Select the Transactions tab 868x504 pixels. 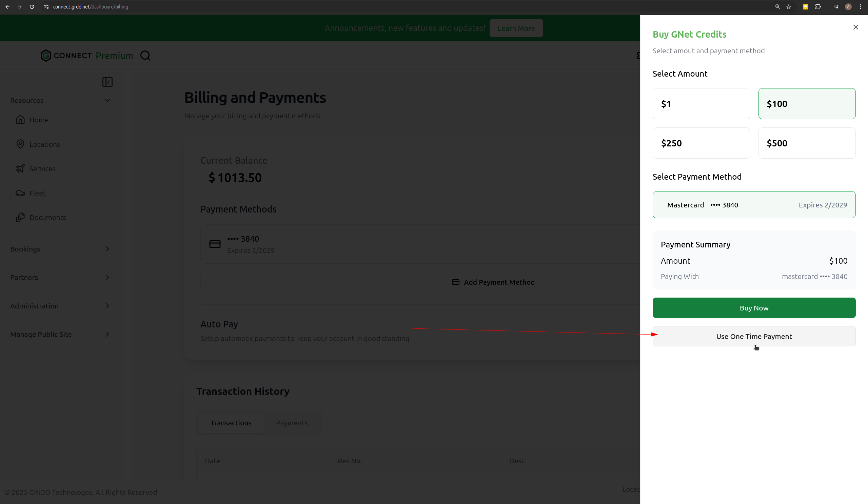coord(231,423)
